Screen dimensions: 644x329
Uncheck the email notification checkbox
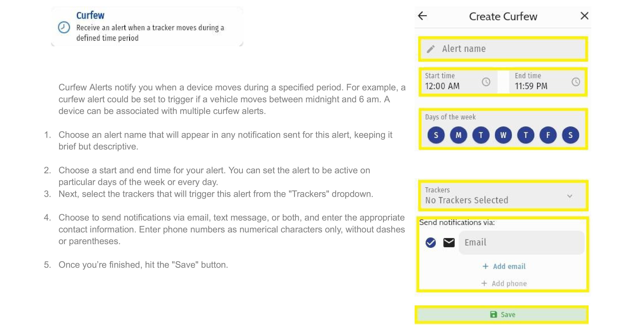(431, 243)
